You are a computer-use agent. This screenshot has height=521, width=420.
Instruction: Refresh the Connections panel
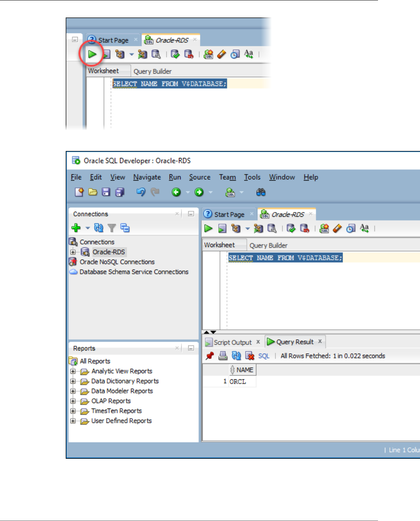(x=99, y=228)
